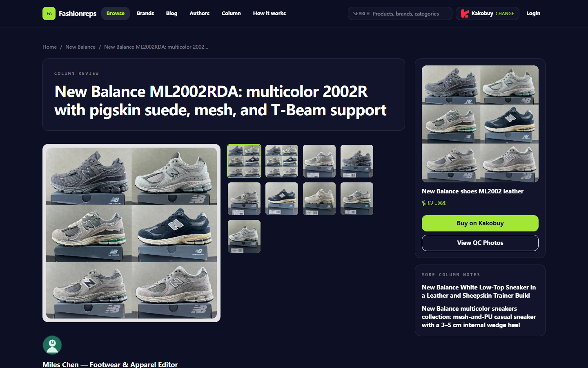Open the How it works page
The height and width of the screenshot is (368, 588).
(x=269, y=13)
